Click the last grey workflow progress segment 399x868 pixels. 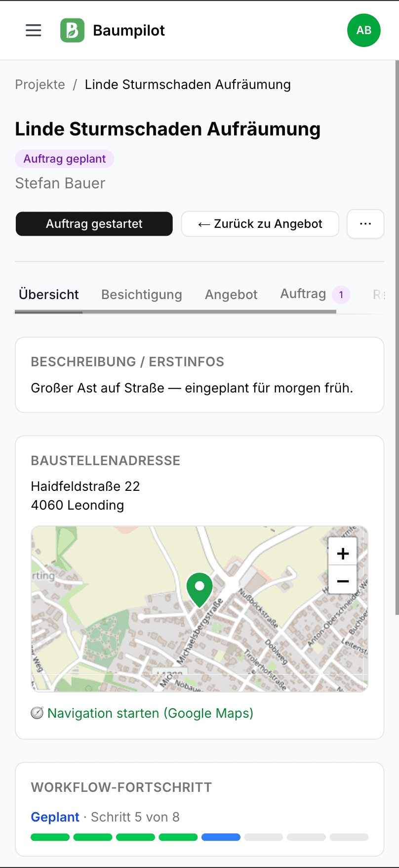pyautogui.click(x=349, y=837)
